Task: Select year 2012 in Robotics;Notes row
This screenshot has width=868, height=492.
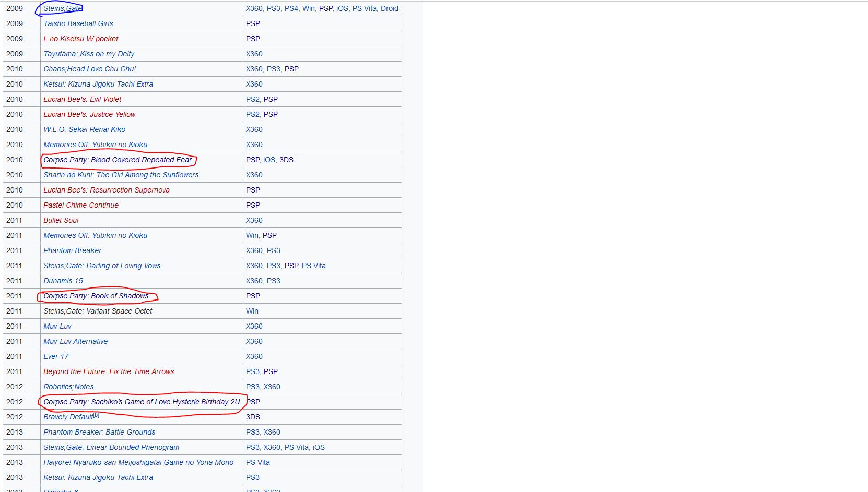Action: [15, 387]
